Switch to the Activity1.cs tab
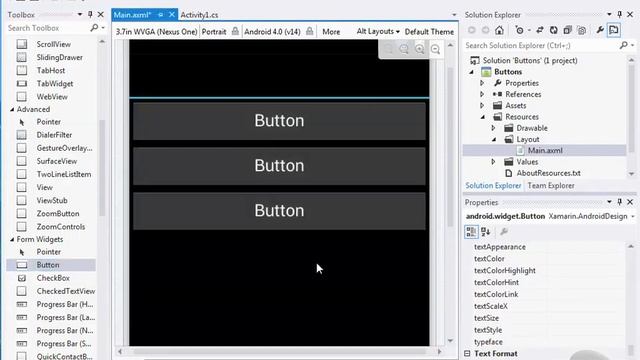 199,15
